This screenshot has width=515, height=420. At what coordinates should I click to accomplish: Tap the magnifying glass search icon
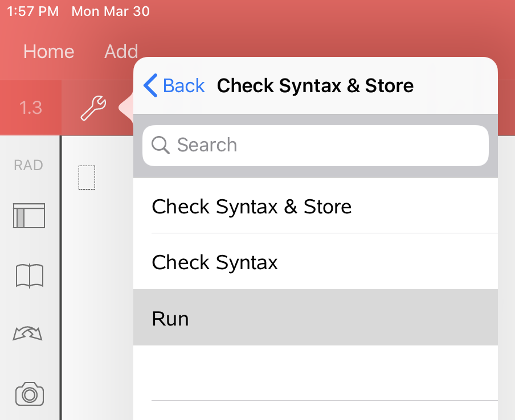161,145
